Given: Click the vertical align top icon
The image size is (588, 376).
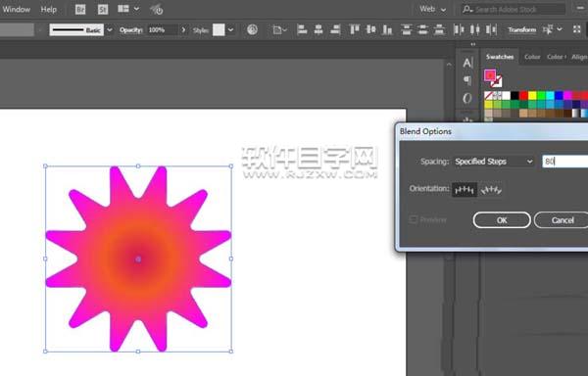Looking at the screenshot, I should pyautogui.click(x=354, y=29).
